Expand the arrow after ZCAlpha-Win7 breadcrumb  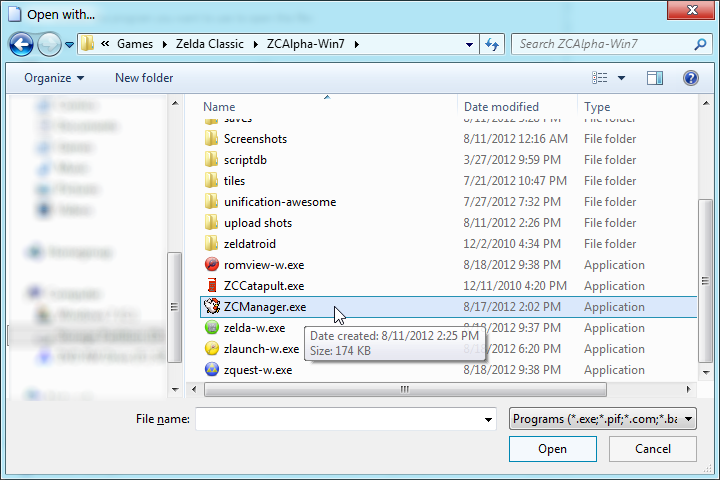pyautogui.click(x=356, y=45)
